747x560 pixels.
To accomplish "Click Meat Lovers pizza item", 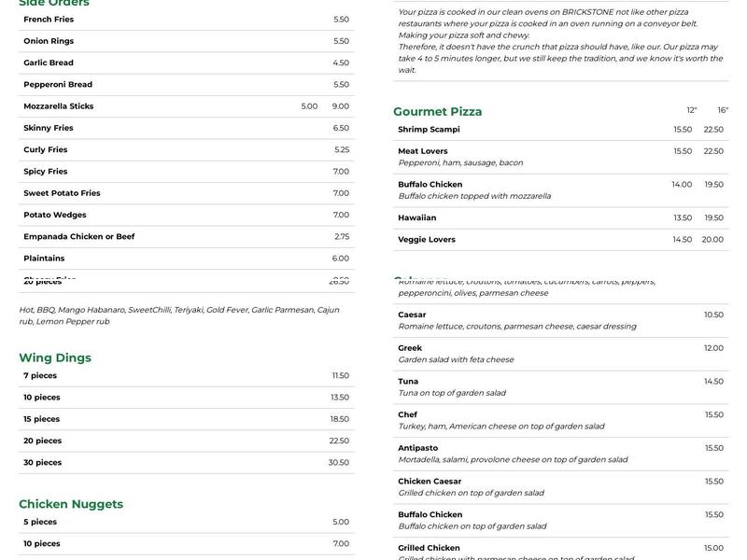I will tap(423, 151).
